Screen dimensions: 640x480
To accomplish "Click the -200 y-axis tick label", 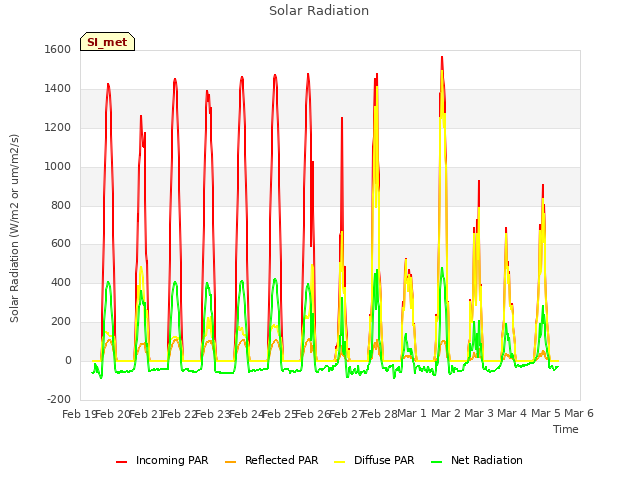I will coord(59,399).
